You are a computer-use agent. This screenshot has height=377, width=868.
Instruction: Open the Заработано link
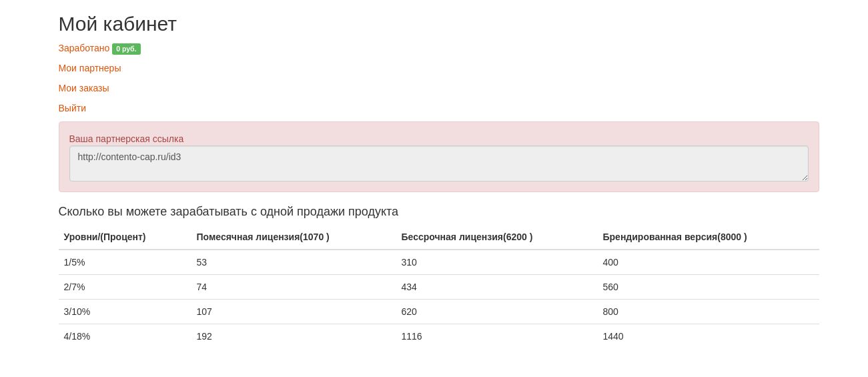[x=83, y=49]
